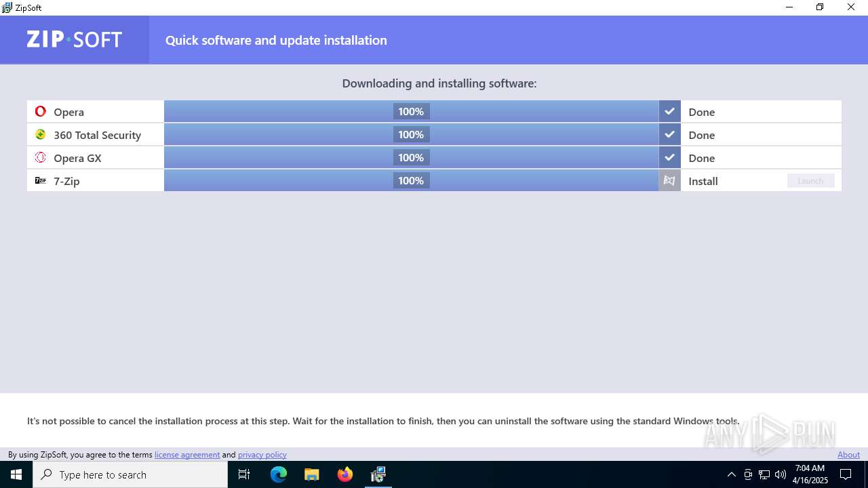Click the 7-Zip install status icon
868x488 pixels.
[669, 180]
